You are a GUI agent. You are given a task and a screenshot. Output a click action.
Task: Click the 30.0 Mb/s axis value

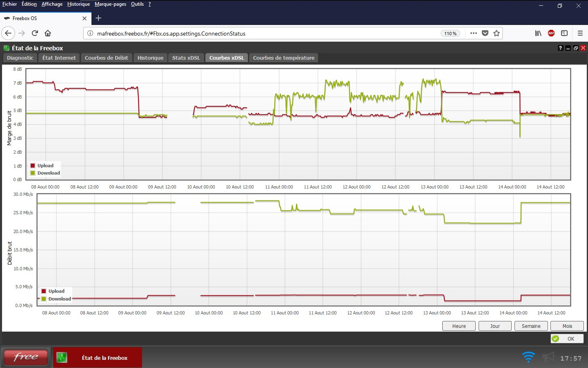[x=23, y=194]
